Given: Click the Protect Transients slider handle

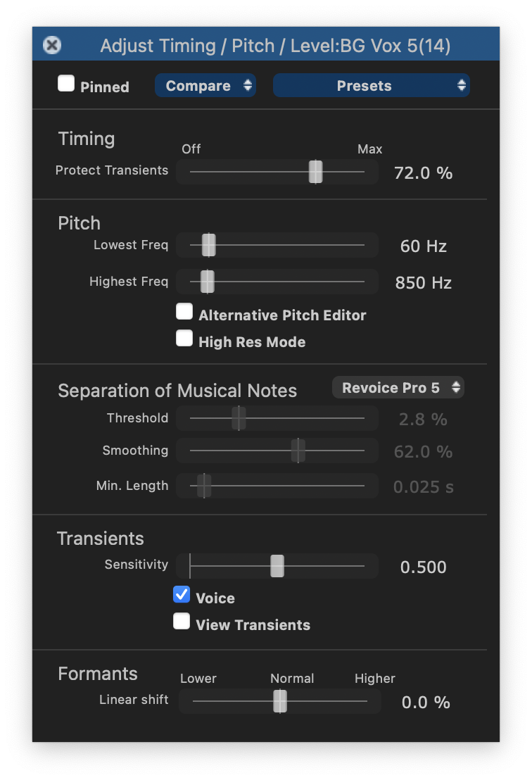Looking at the screenshot, I should click(316, 172).
